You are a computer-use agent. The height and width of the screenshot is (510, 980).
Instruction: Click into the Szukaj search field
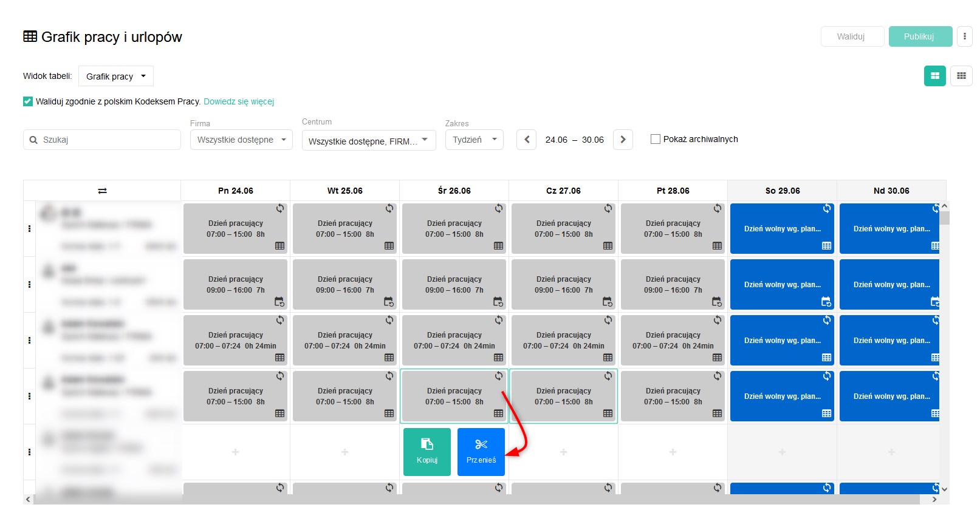point(102,140)
